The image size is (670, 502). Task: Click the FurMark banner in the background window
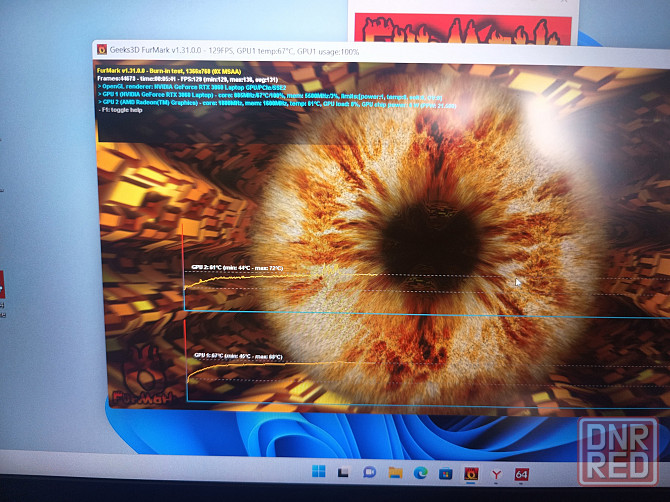(x=462, y=29)
